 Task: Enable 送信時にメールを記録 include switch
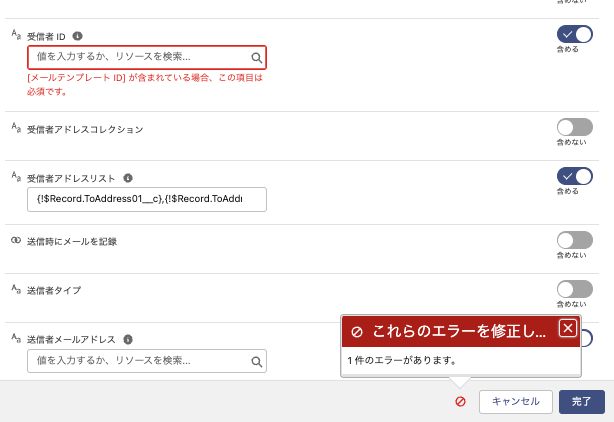[574, 240]
